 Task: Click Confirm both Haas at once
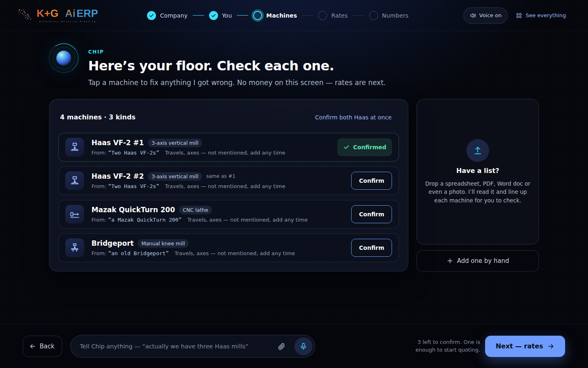353,117
